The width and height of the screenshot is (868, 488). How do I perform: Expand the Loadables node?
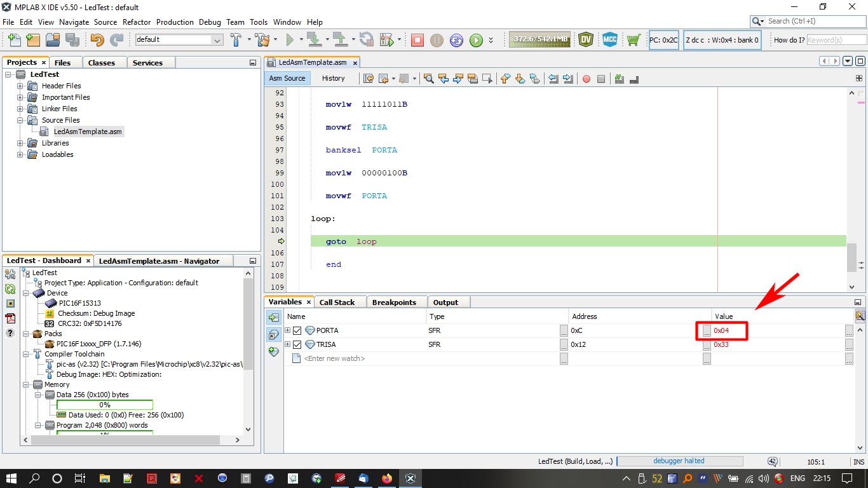coord(20,154)
